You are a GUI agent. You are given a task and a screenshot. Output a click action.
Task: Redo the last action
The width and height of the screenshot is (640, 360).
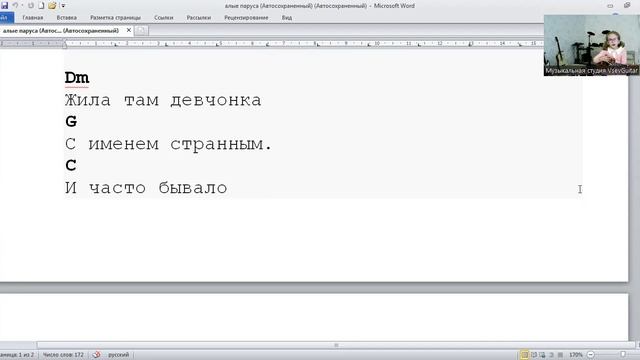click(31, 6)
